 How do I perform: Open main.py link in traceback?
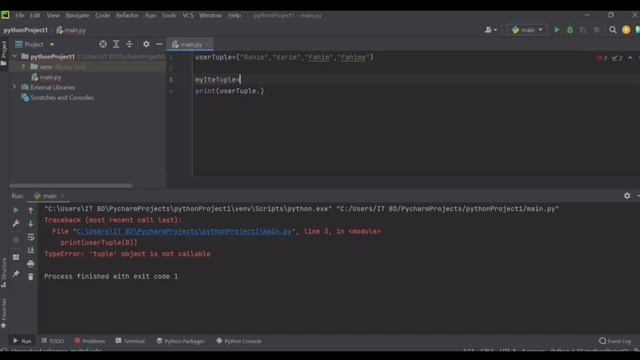[184, 231]
